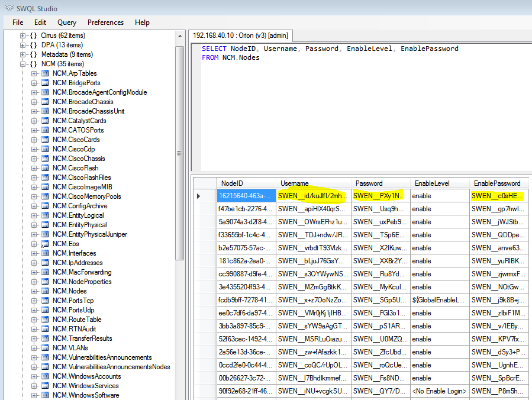Open the Preferences menu
This screenshot has height=400, width=532.
point(105,22)
